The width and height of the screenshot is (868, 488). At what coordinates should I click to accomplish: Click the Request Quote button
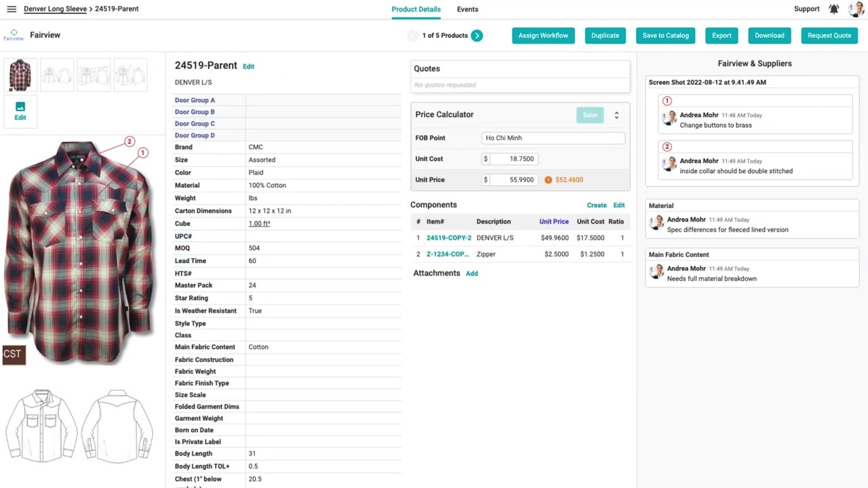coord(829,36)
